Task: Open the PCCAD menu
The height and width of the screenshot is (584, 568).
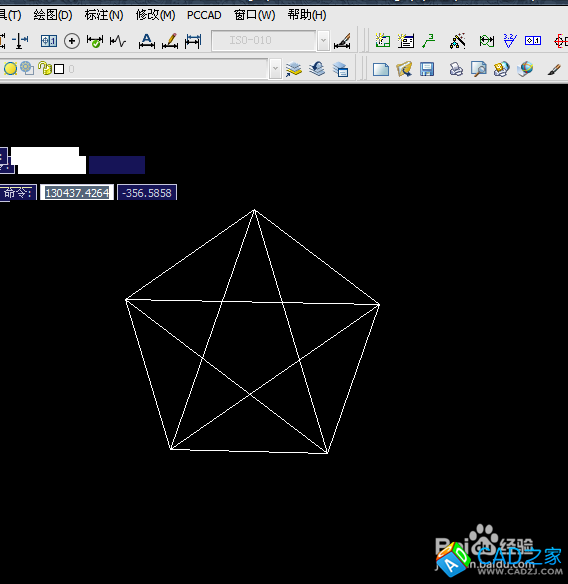Action: (x=204, y=15)
